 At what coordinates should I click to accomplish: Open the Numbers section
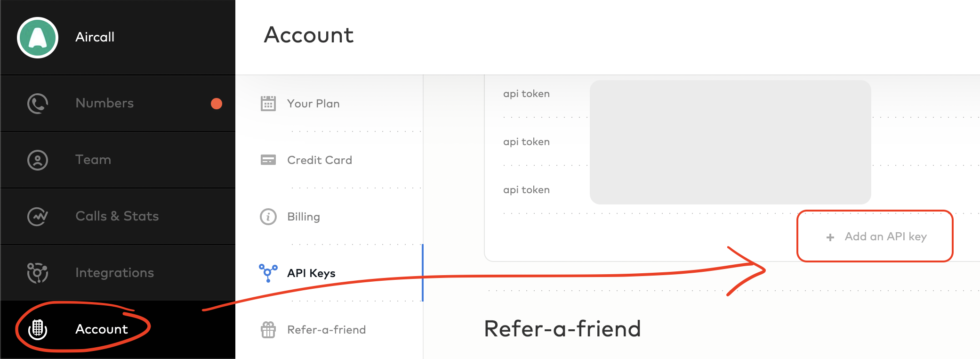(104, 103)
